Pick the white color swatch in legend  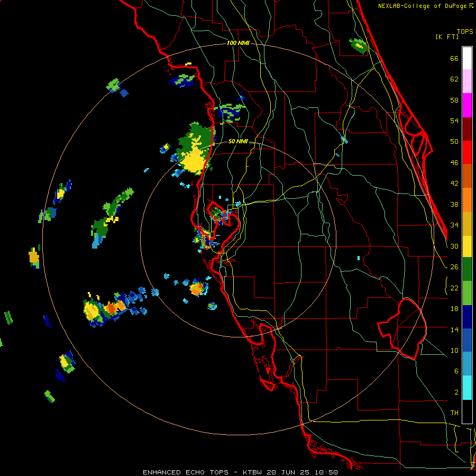[467, 58]
